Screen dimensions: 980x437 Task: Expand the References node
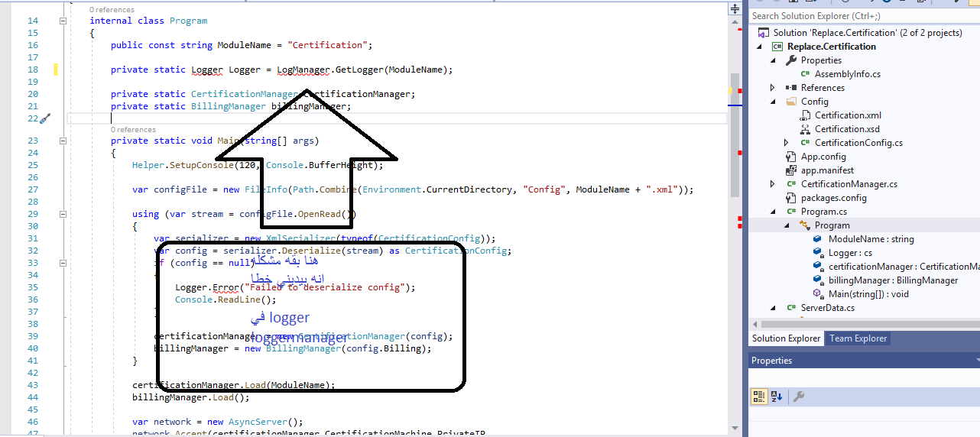[773, 88]
